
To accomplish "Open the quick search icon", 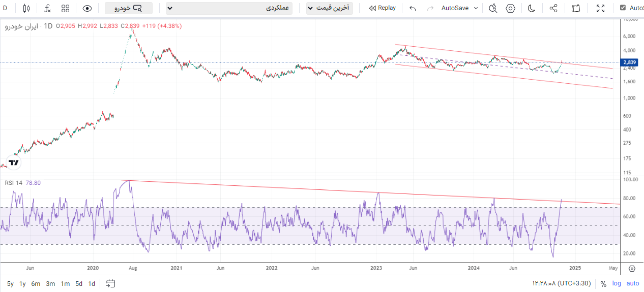I will [492, 8].
